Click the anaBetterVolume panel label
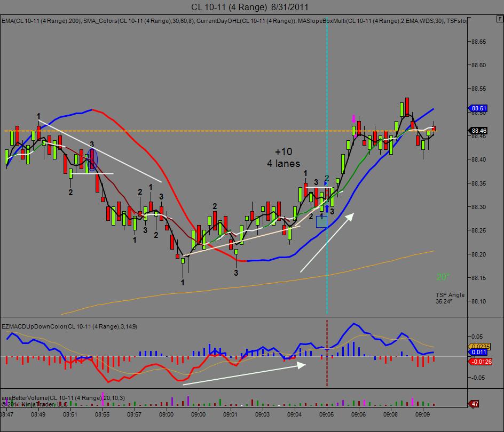Viewport: 504px width, 432px height. click(x=63, y=398)
